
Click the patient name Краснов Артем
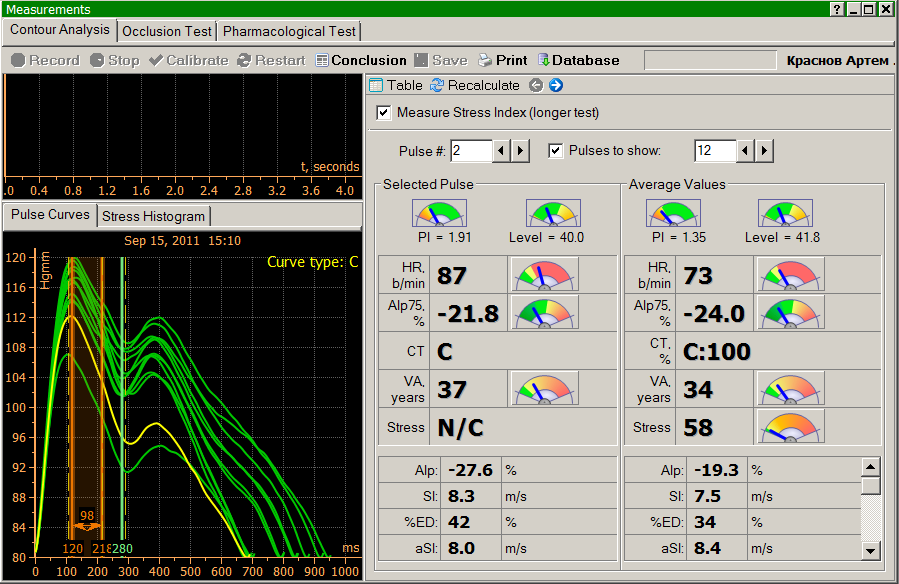tap(838, 60)
